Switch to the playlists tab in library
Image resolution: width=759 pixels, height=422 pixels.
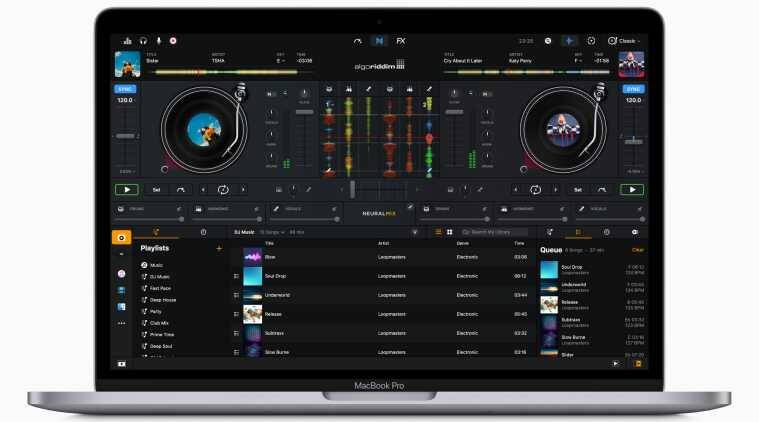(156, 232)
